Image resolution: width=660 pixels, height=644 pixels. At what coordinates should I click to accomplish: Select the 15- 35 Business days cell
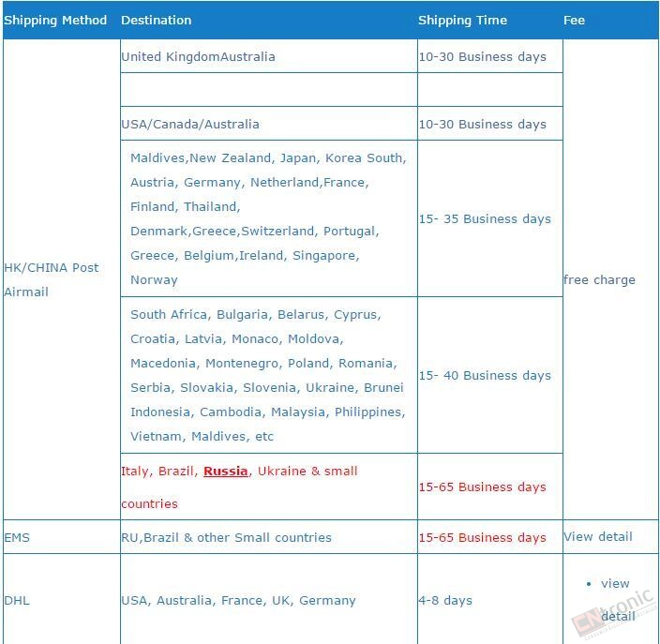click(x=490, y=218)
